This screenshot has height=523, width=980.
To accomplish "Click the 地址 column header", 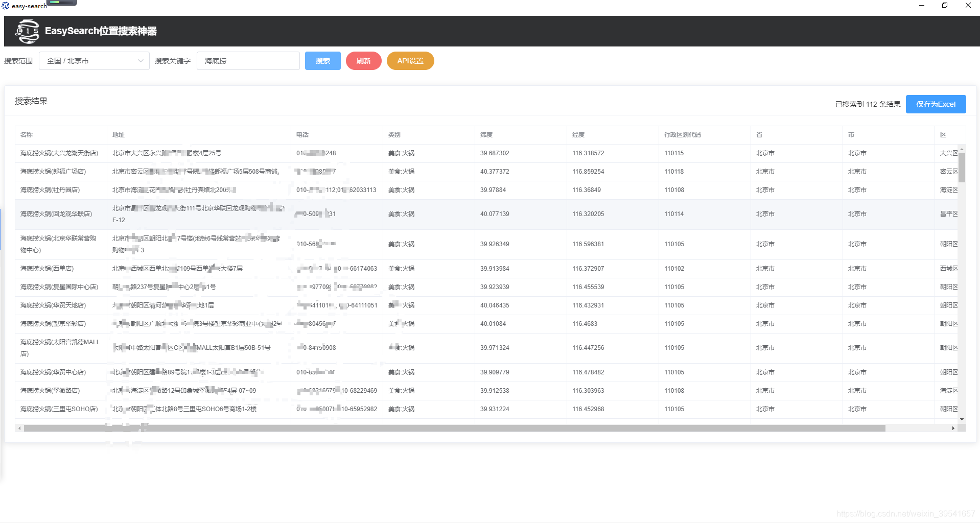I will 119,135.
